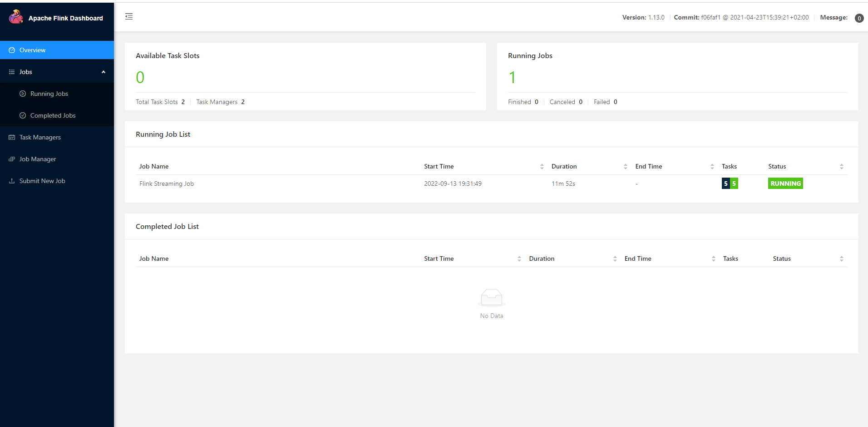Screen dimensions: 868x427
Task: Click the Completed Job List heading
Action: (167, 226)
